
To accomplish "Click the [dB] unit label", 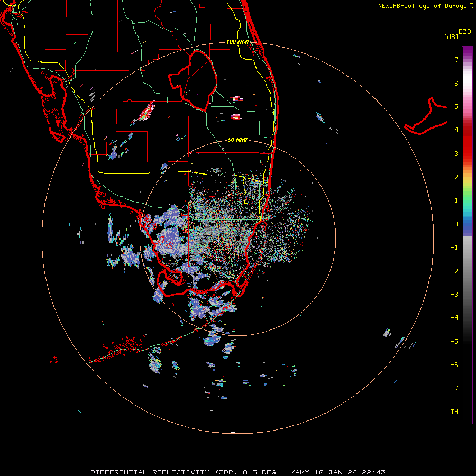I will 451,36.
